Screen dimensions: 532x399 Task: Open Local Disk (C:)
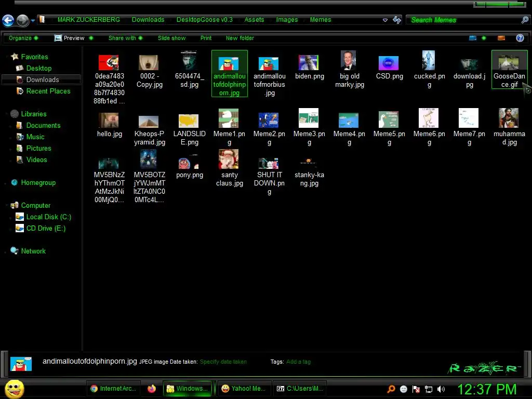click(x=48, y=217)
